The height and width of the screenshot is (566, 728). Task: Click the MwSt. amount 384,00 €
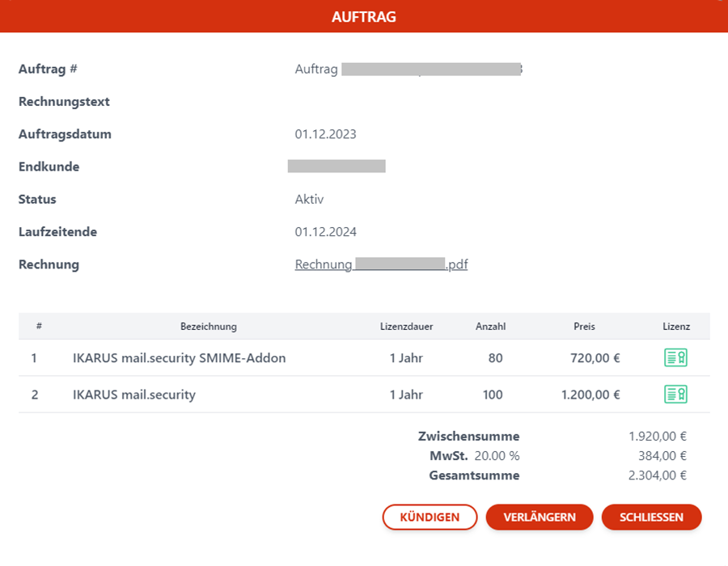(x=662, y=455)
